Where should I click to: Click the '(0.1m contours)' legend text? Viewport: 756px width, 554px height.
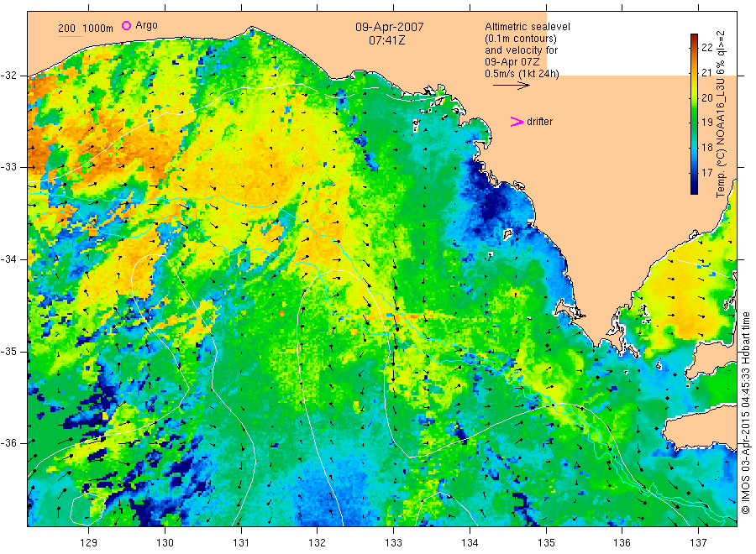pos(520,39)
